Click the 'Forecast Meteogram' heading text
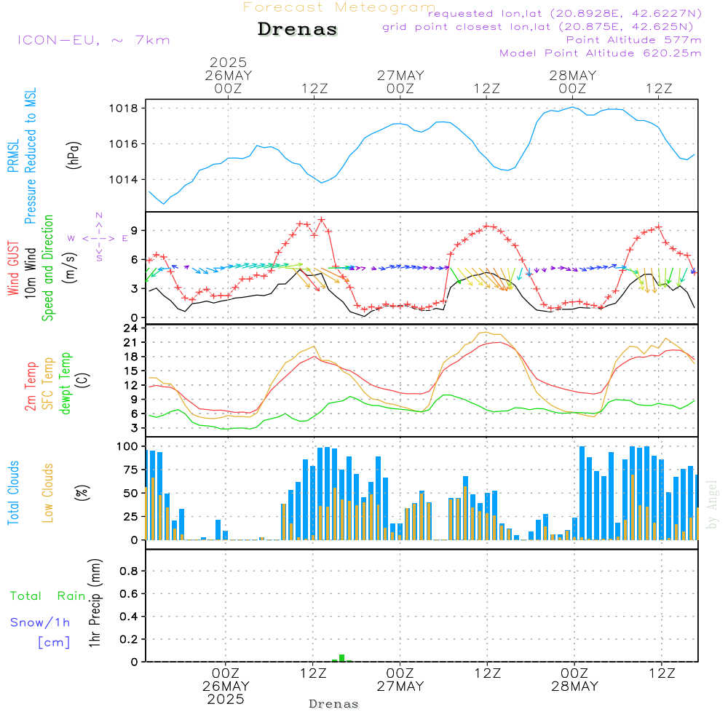 [x=339, y=7]
